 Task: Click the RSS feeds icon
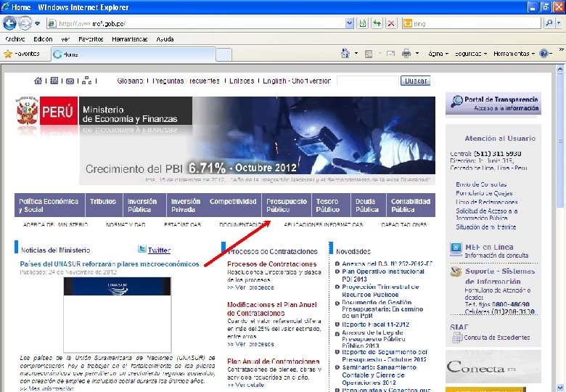tap(368, 54)
